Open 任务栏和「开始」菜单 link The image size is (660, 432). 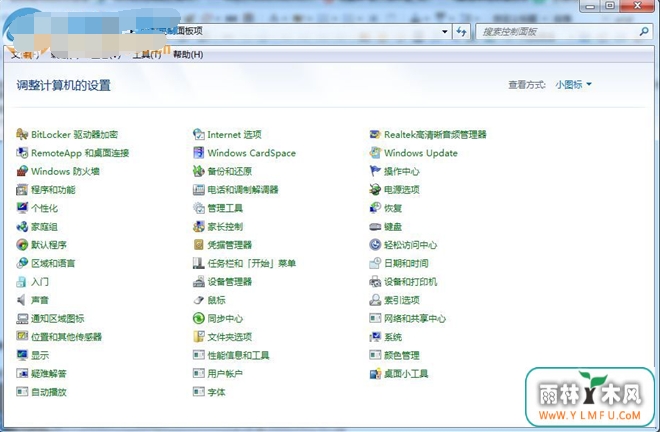(252, 263)
